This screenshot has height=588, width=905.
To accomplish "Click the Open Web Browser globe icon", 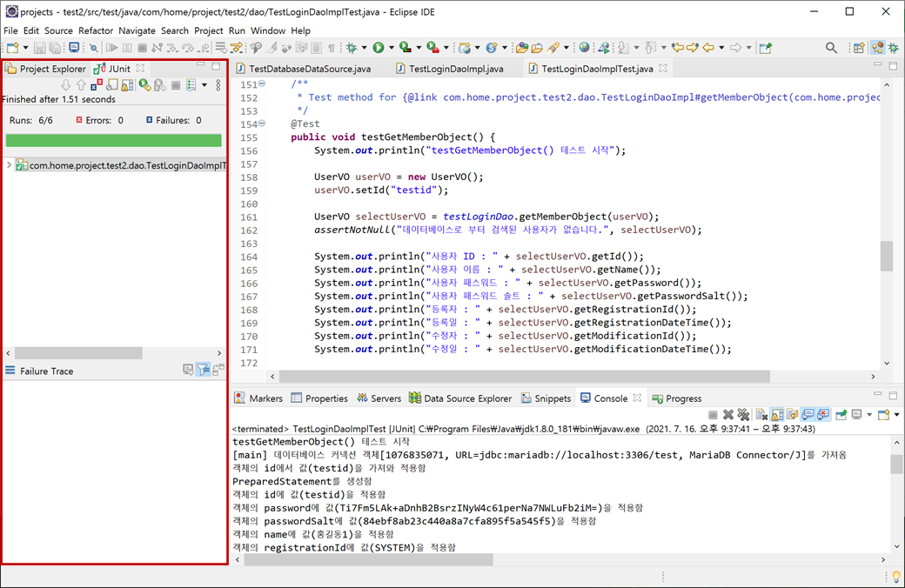I will (585, 48).
